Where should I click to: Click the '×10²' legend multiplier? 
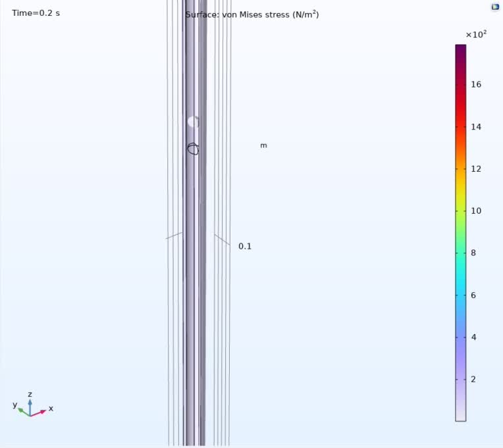click(476, 34)
